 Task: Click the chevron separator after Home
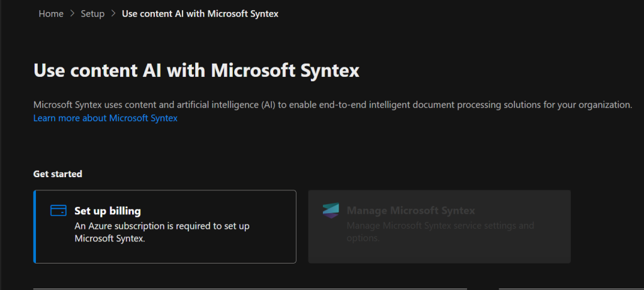72,14
